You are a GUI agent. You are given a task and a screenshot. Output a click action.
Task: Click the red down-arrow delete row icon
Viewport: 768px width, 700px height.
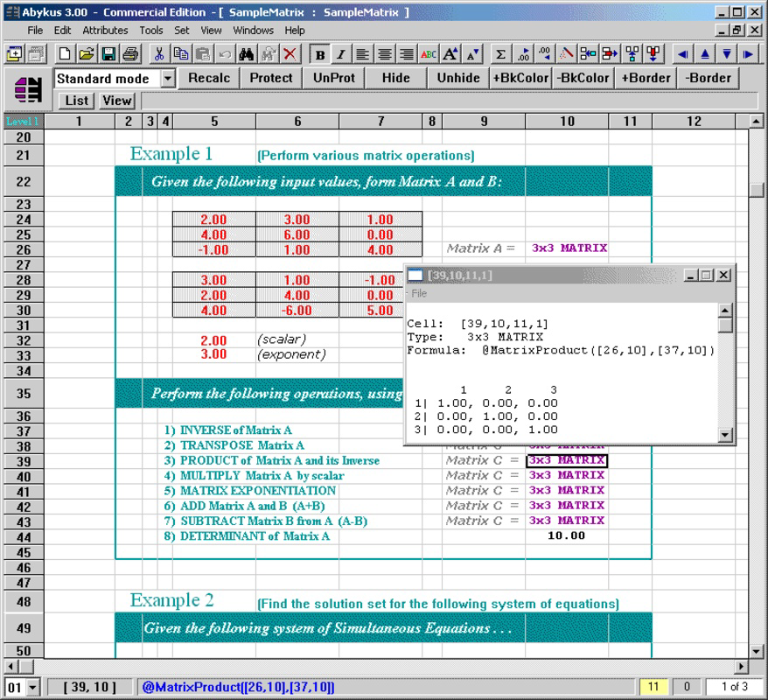click(653, 54)
